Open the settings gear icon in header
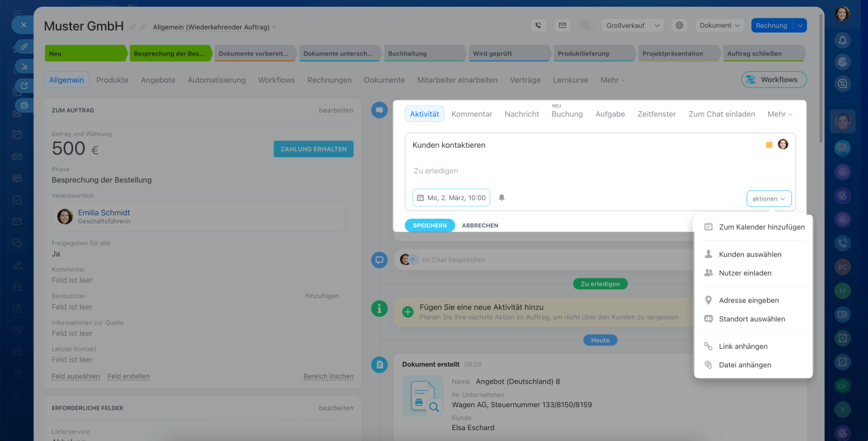868x441 pixels. click(679, 26)
